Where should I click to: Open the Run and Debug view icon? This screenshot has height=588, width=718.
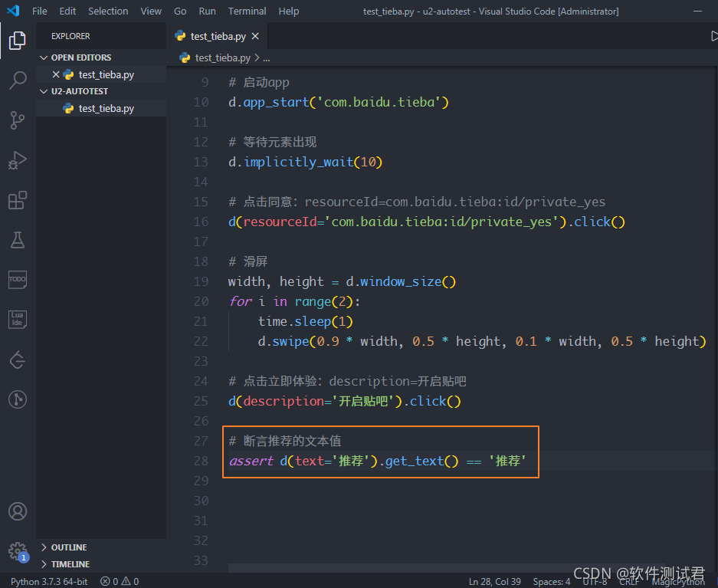18,159
